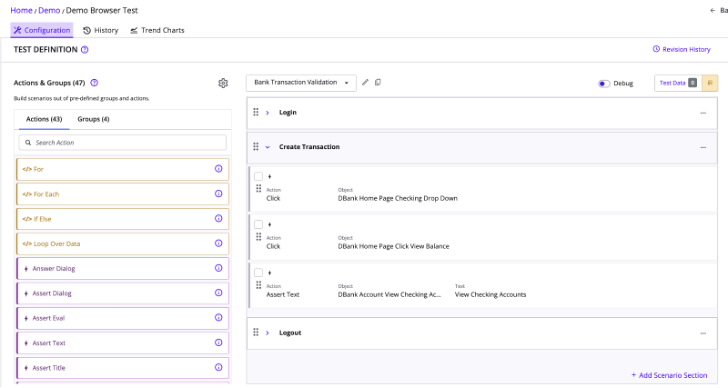Select the Actions (43) tab
728x388 pixels.
44,119
